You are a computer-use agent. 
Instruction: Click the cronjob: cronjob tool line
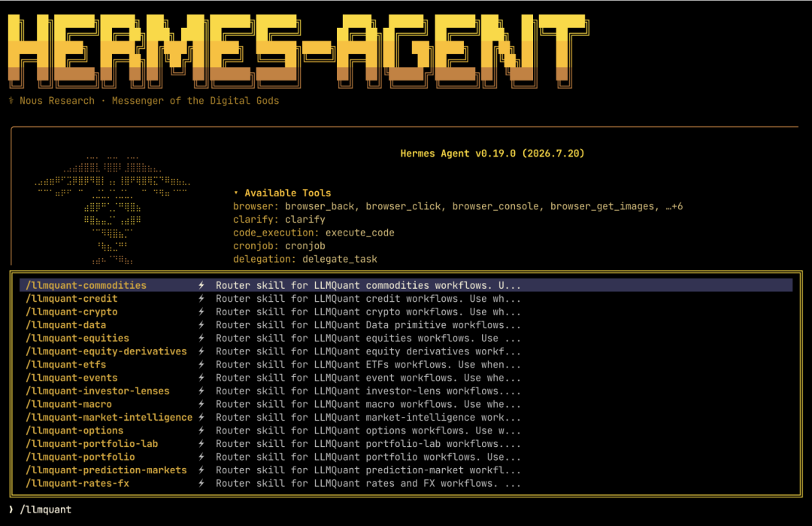pos(279,246)
